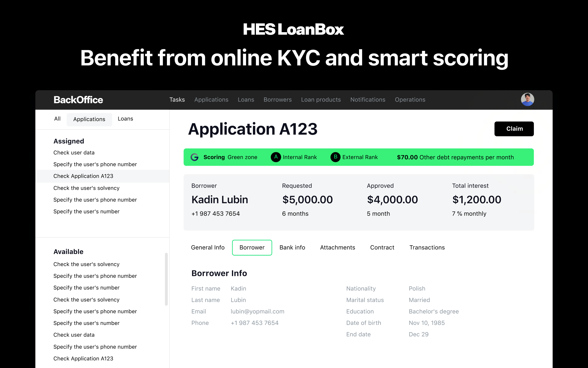
Task: Select the Contract tab
Action: click(x=382, y=248)
